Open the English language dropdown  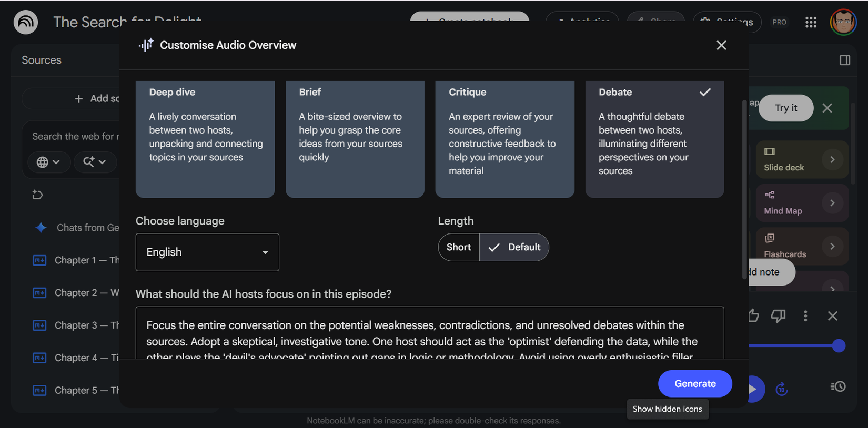207,252
